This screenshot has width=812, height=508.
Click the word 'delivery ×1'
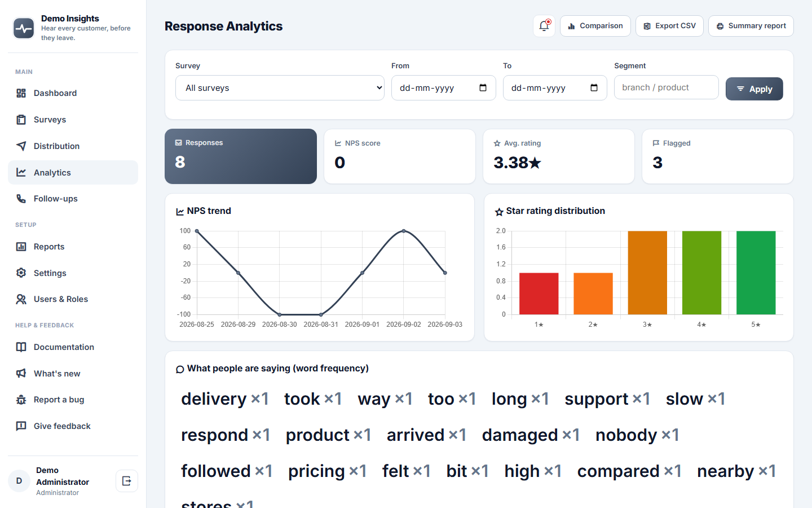click(225, 399)
